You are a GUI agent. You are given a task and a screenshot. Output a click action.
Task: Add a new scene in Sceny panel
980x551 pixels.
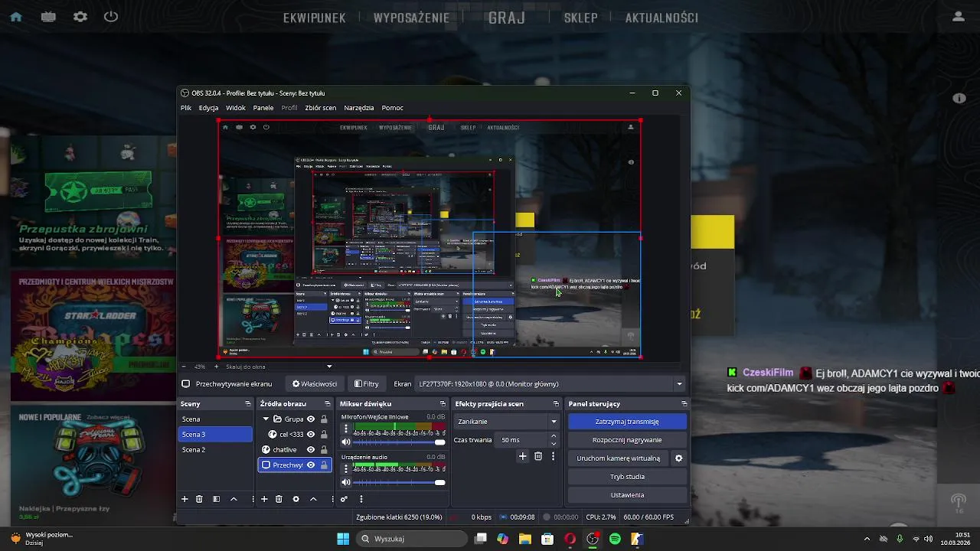(x=185, y=499)
